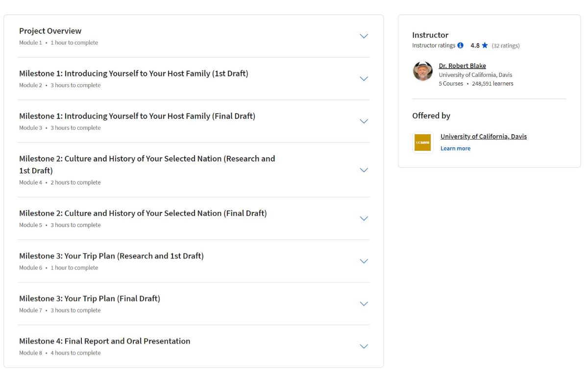This screenshot has width=588, height=373.
Task: Expand Milestone 2 Culture and History (Research)
Action: [364, 170]
